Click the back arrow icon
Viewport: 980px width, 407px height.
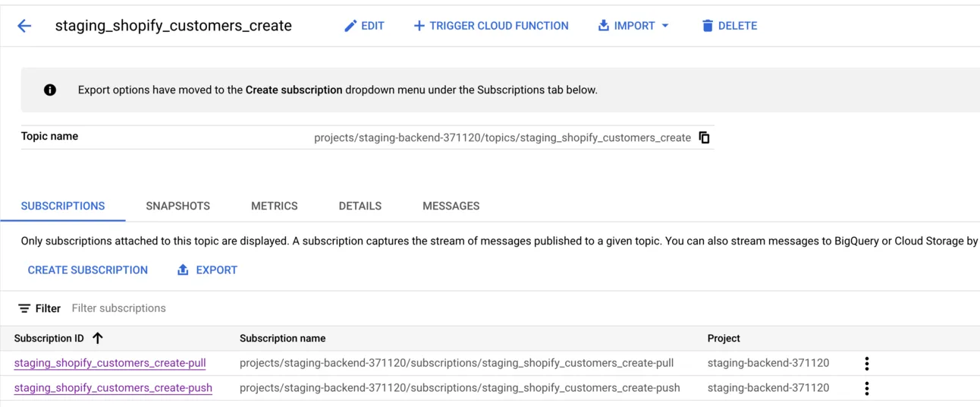(24, 26)
